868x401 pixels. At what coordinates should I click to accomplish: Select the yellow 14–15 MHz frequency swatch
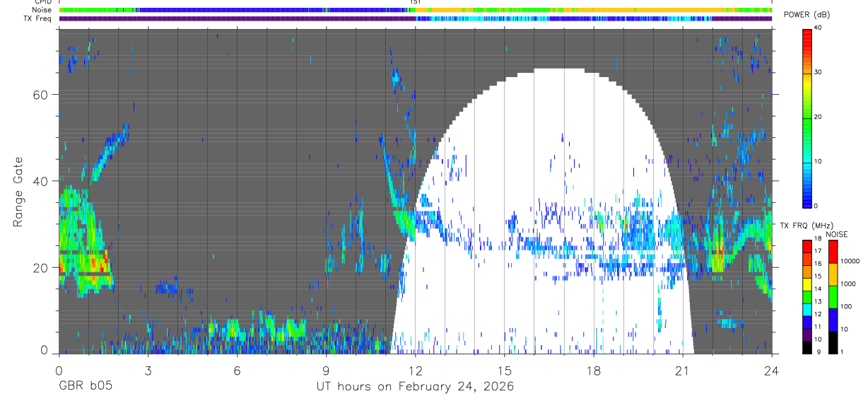tap(807, 284)
